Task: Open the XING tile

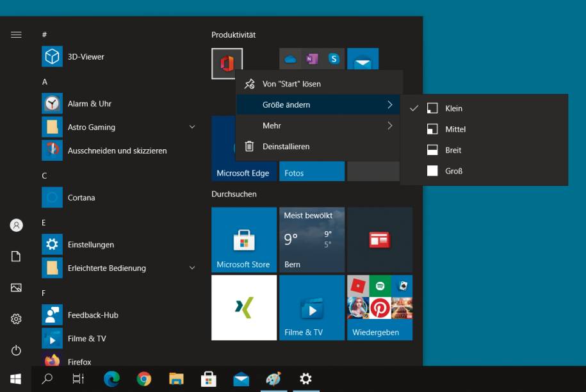Action: click(244, 307)
